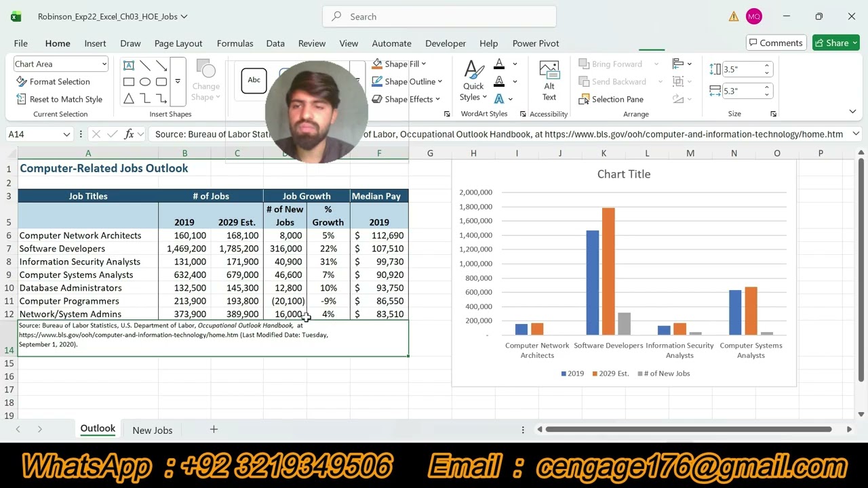Click the Share button
This screenshot has height=488, width=868.
[x=837, y=43]
